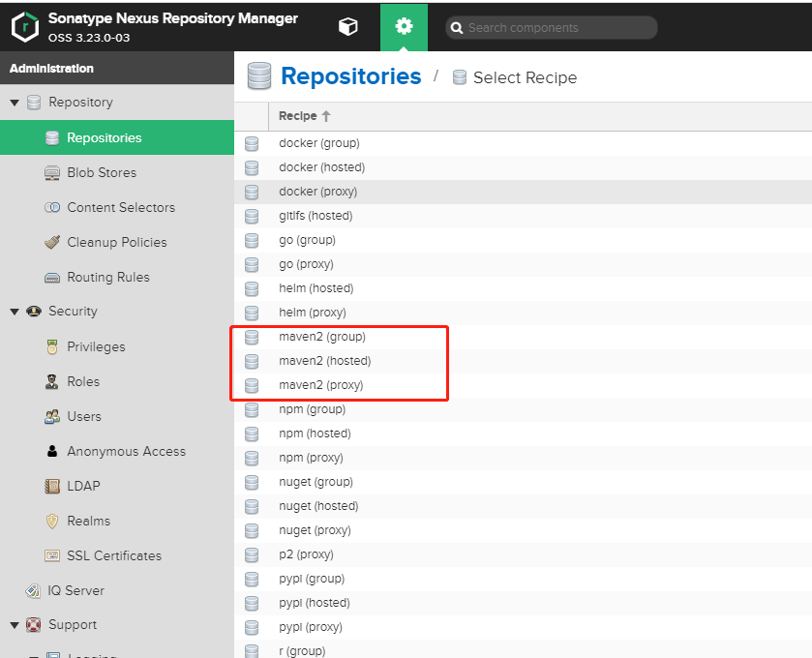Open the Browse cube icon
812x658 pixels.
[348, 27]
